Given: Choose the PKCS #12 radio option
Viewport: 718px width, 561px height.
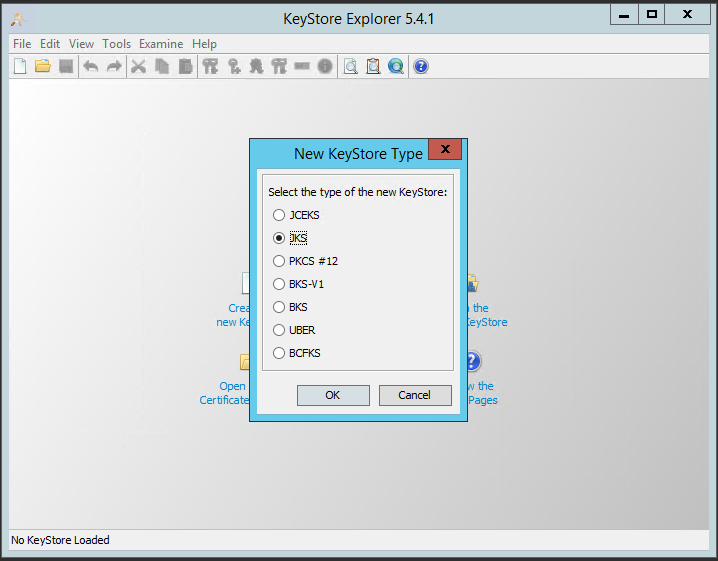Looking at the screenshot, I should [x=279, y=261].
